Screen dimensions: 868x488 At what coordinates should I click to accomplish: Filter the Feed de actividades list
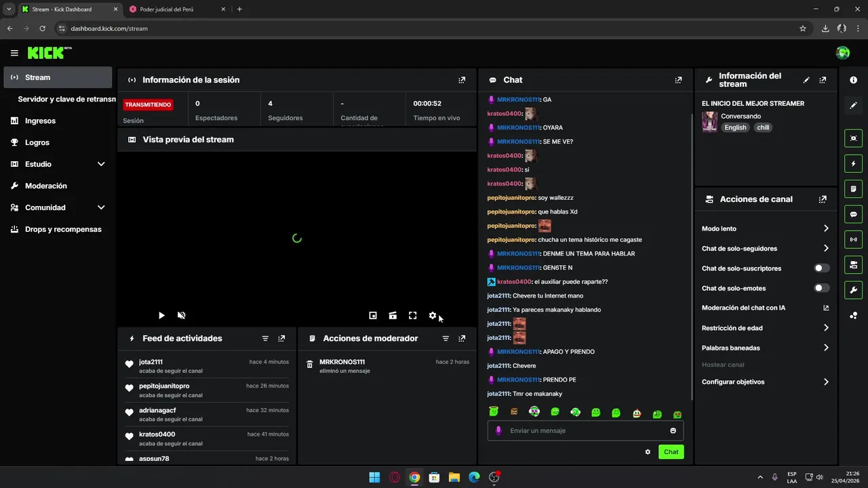tap(265, 338)
